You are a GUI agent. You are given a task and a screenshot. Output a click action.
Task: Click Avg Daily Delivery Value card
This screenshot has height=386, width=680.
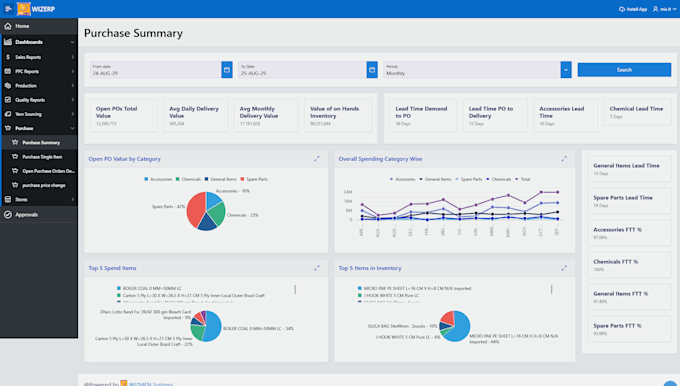click(195, 116)
